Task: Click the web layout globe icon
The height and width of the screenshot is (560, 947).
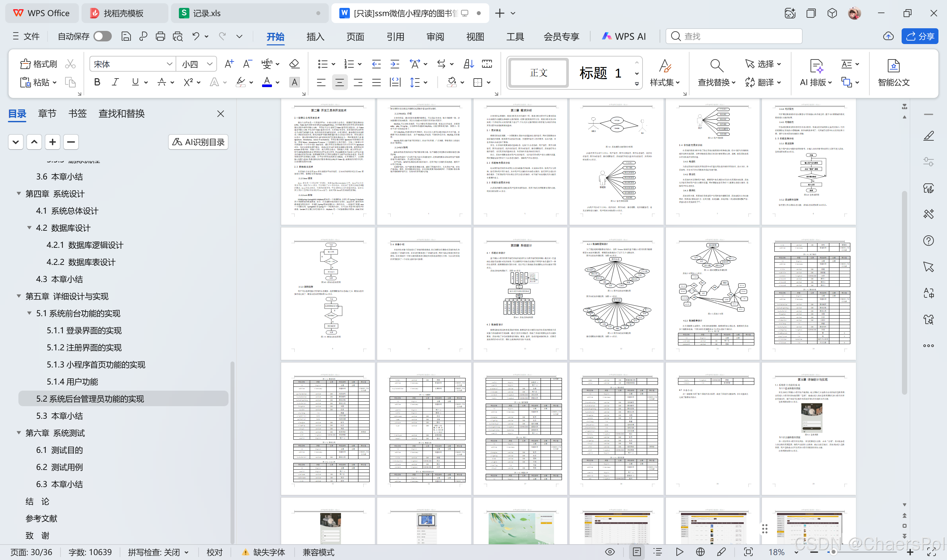Action: (700, 552)
